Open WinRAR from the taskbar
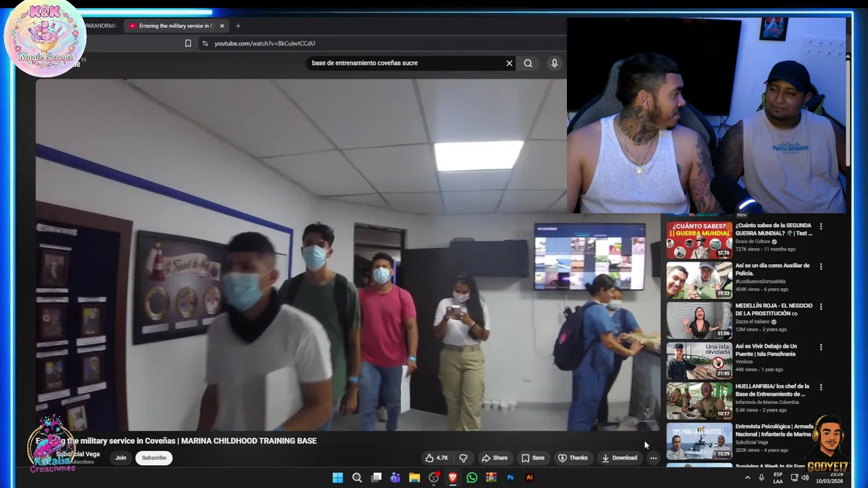Viewport: 868px width, 488px height. pos(491,477)
